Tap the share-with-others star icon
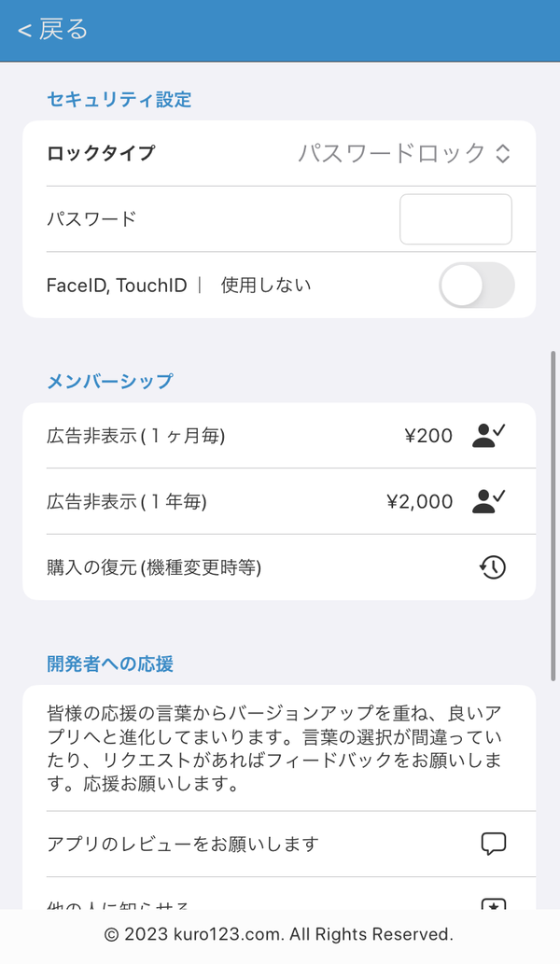 [493, 903]
